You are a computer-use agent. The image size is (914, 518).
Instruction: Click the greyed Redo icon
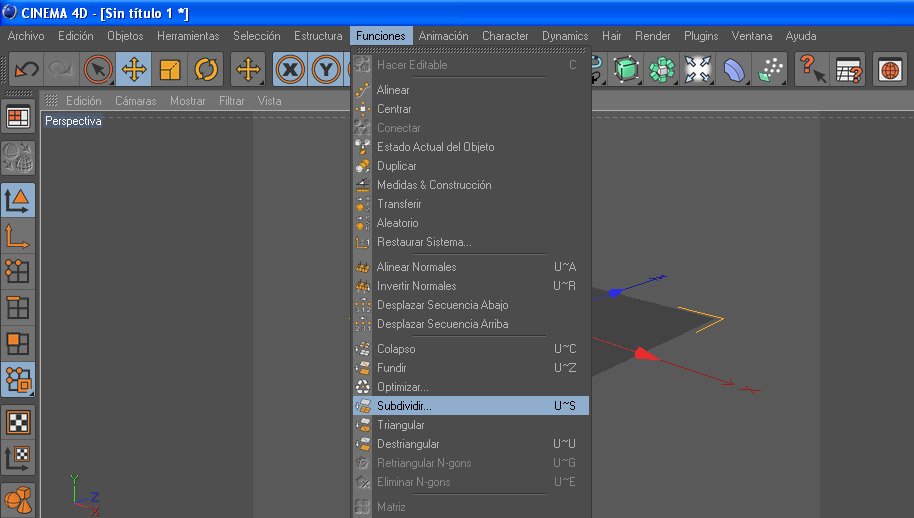click(x=61, y=69)
